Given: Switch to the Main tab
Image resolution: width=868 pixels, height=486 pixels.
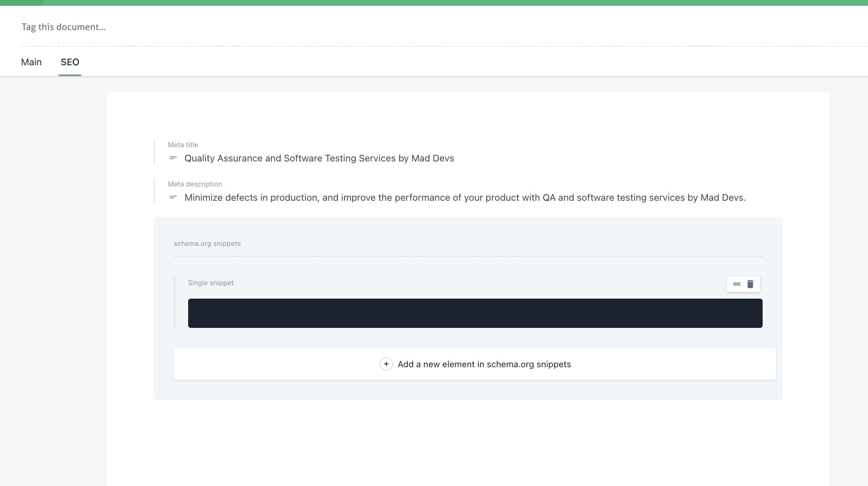Looking at the screenshot, I should [x=31, y=62].
